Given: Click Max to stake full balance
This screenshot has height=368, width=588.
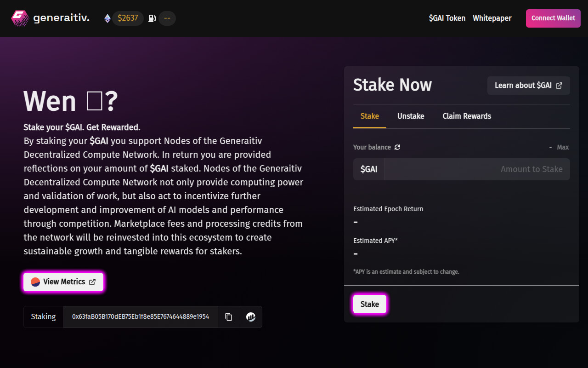Looking at the screenshot, I should [563, 147].
